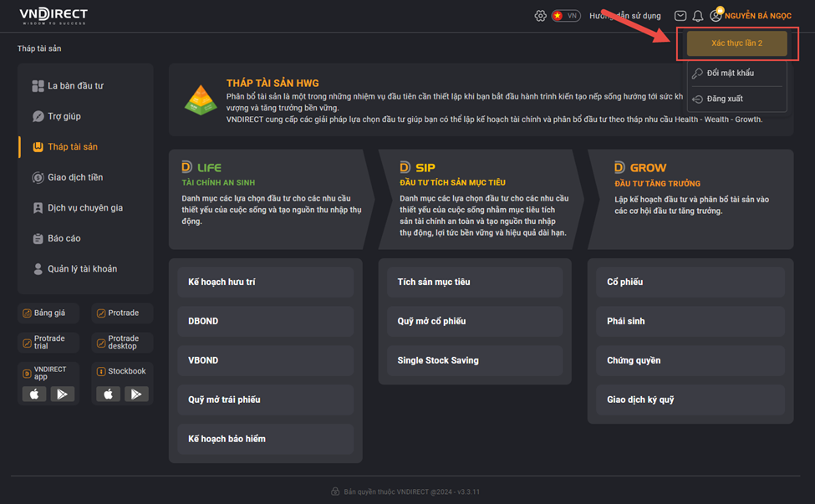Viewport: 815px width, 504px height.
Task: Open Giao dịch ký quỹ
Action: click(690, 400)
